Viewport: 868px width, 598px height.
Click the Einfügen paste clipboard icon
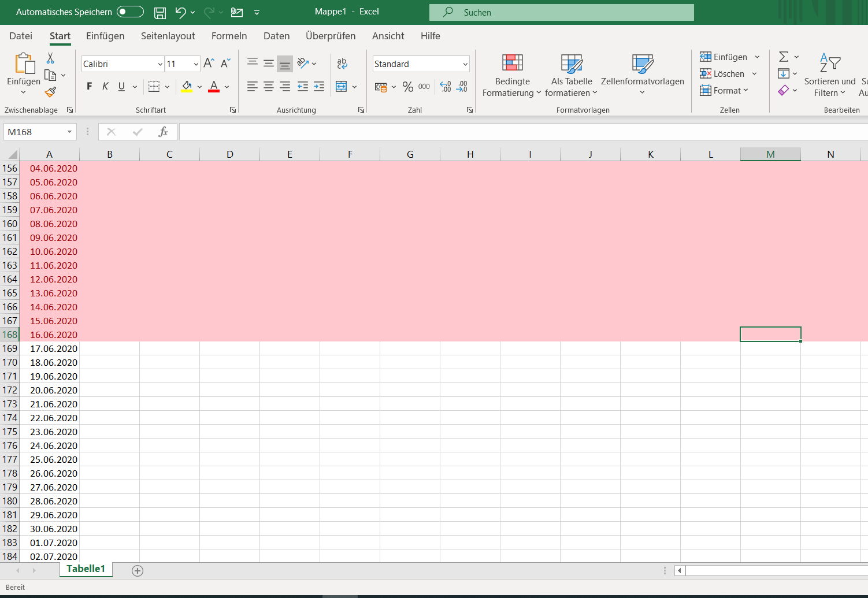(x=24, y=64)
